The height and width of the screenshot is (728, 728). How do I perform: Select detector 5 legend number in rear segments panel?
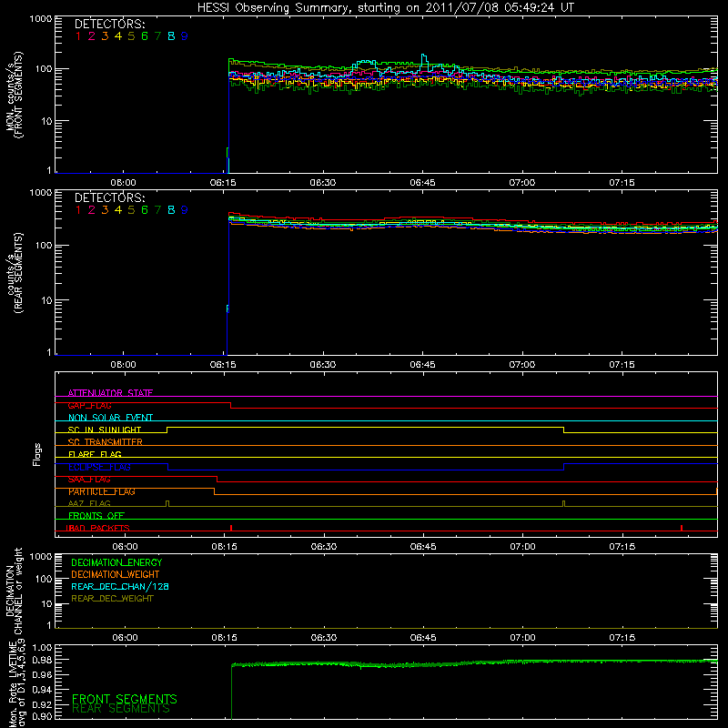pyautogui.click(x=131, y=210)
